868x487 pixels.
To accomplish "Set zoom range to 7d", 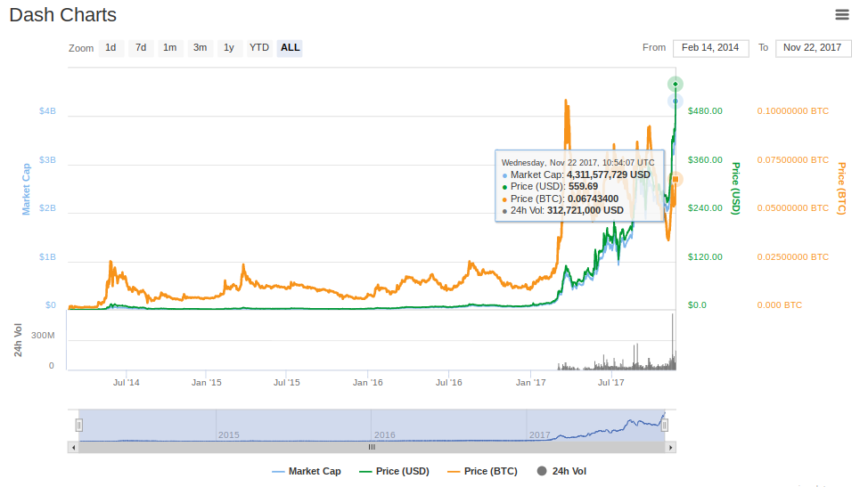I will coord(141,48).
